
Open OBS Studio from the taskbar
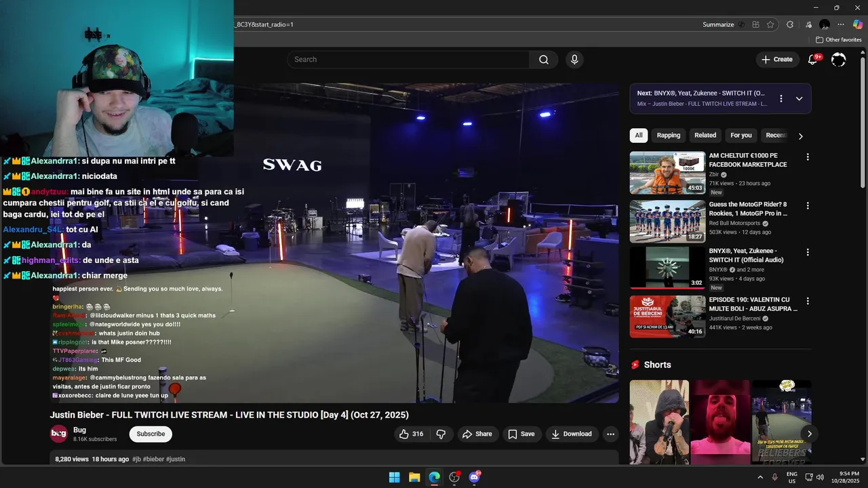point(454,477)
